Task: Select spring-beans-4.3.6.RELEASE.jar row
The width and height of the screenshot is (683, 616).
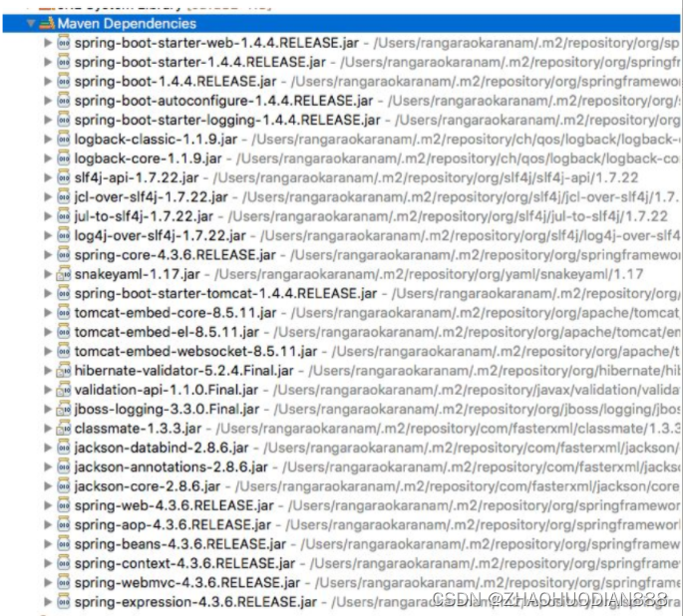Action: (341, 543)
